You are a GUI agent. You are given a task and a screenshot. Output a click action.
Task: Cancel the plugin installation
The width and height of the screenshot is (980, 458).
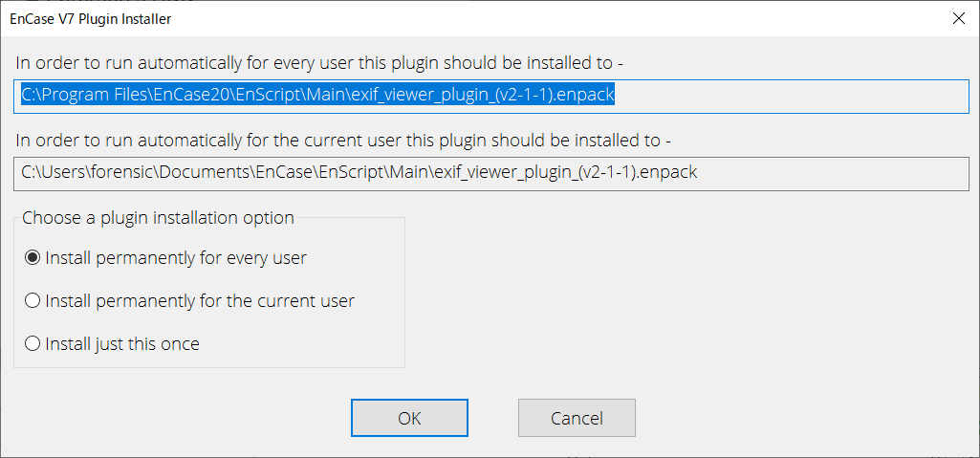[x=577, y=418]
